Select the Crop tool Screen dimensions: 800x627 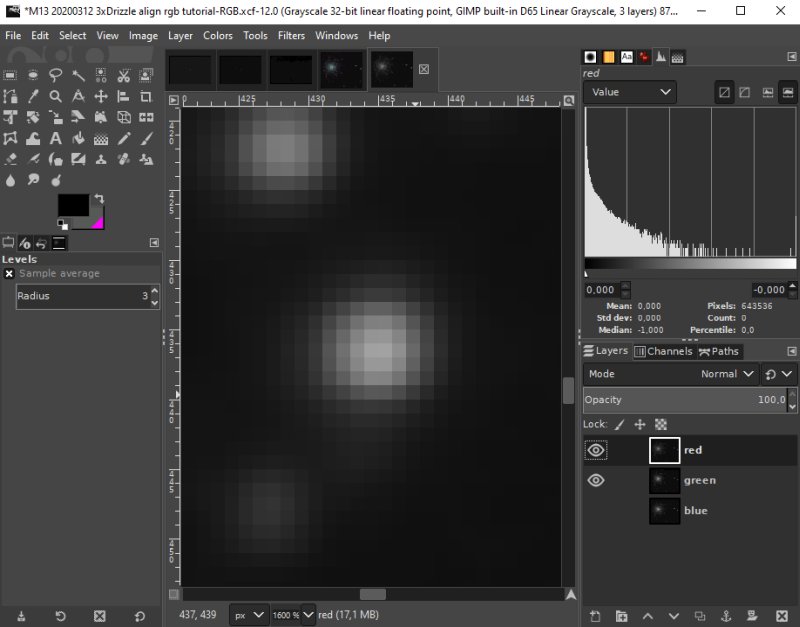[146, 96]
